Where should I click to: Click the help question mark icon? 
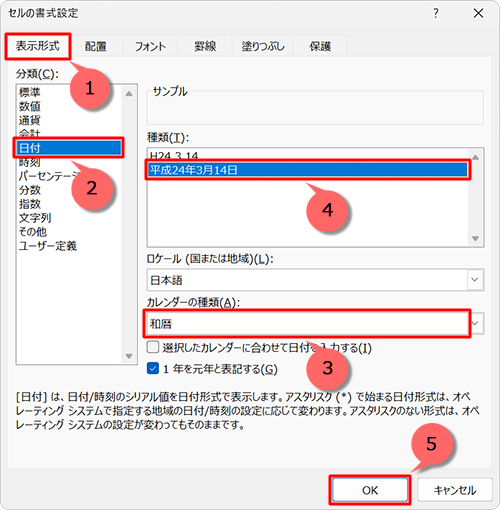(436, 13)
